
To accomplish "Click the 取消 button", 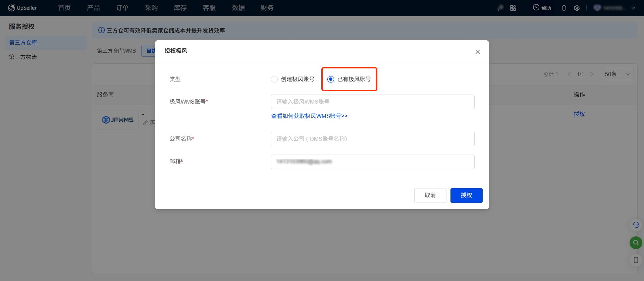I will (x=430, y=195).
